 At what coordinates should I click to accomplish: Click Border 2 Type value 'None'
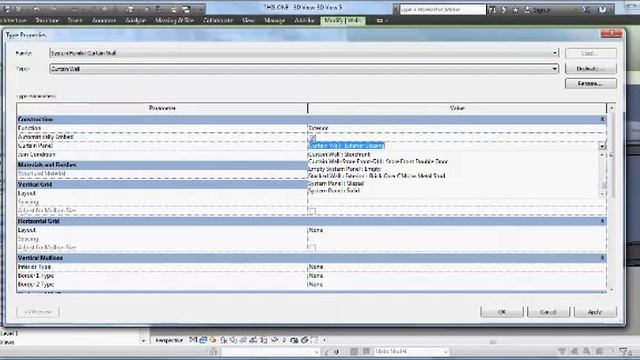[x=456, y=284]
